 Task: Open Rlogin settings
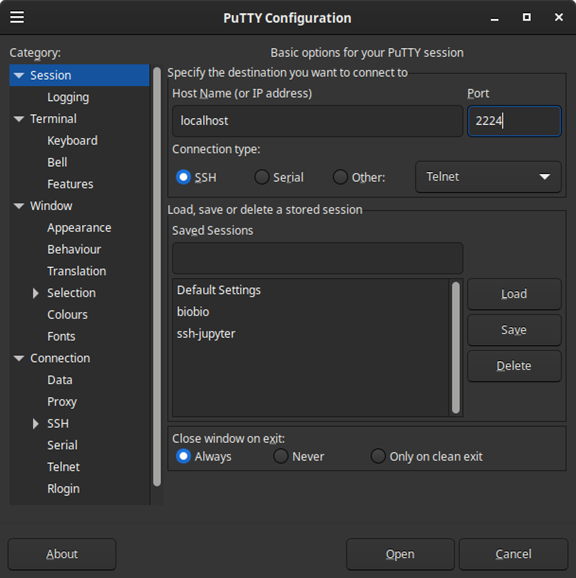pyautogui.click(x=63, y=489)
